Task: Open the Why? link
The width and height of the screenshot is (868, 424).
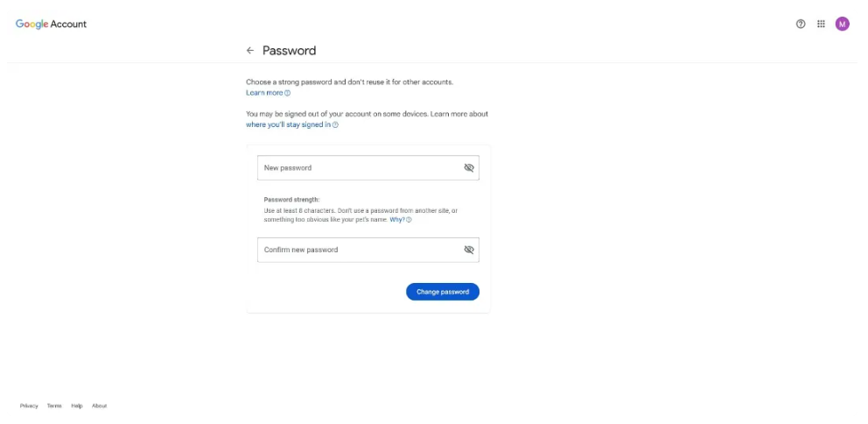Action: point(397,220)
